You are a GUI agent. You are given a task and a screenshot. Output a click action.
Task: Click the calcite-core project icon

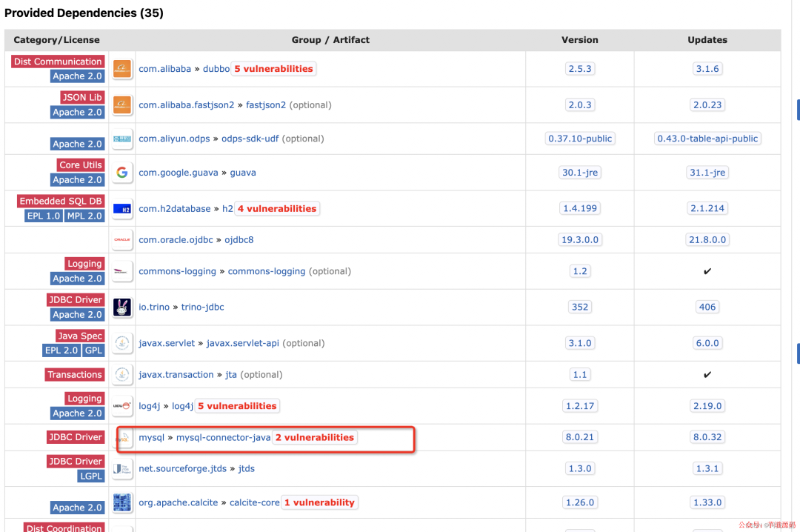tap(122, 502)
